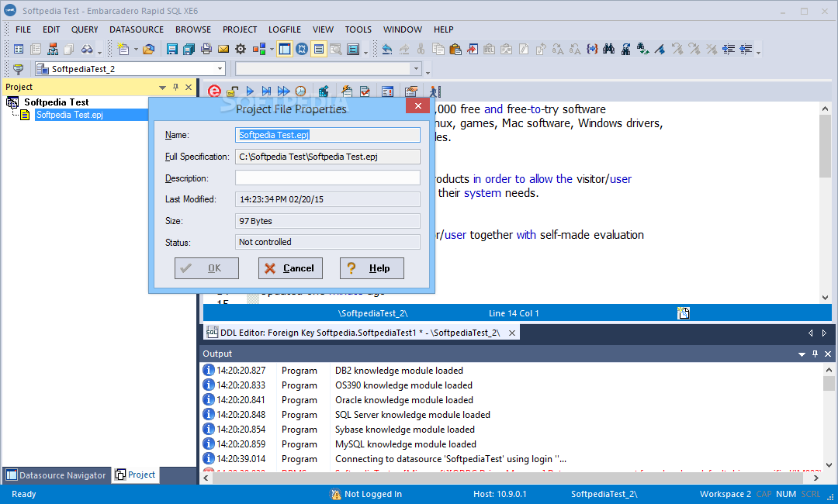This screenshot has height=504, width=838.
Task: Toggle pin on the Project panel
Action: tap(176, 87)
